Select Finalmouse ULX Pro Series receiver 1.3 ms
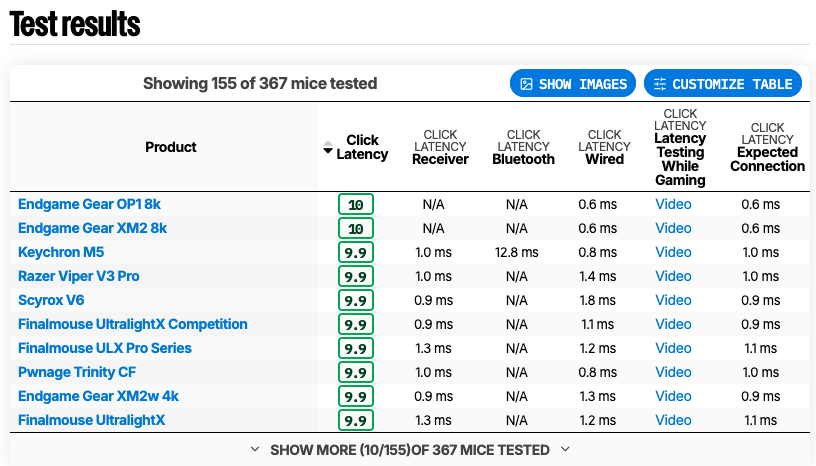Image resolution: width=816 pixels, height=466 pixels. tap(434, 348)
